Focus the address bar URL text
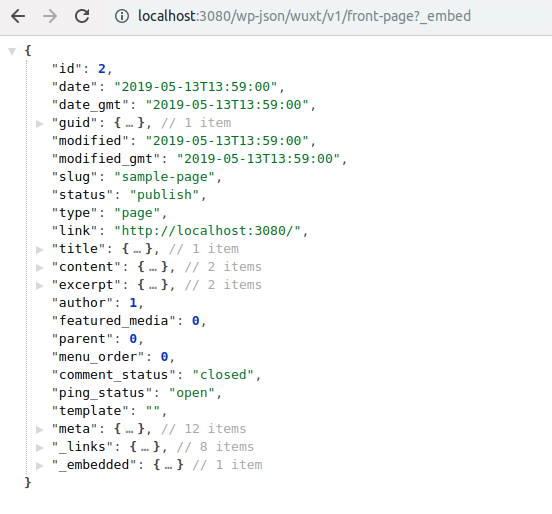This screenshot has height=514, width=552. pyautogui.click(x=304, y=16)
